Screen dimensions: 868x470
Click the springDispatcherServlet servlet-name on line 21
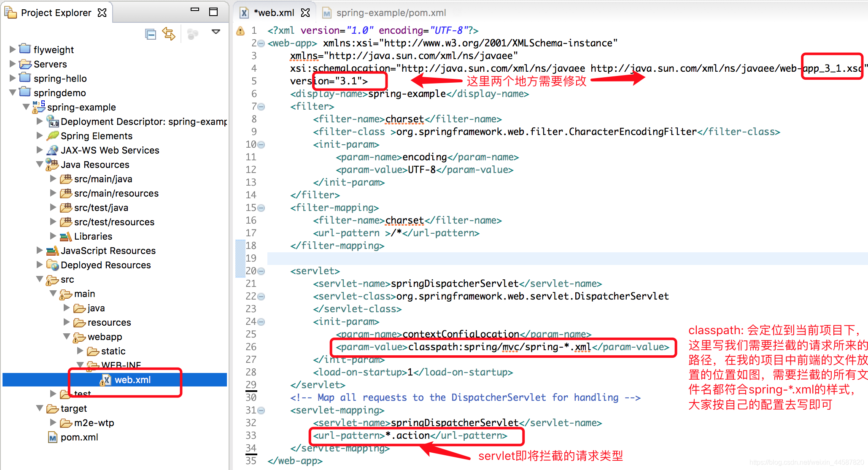(455, 284)
